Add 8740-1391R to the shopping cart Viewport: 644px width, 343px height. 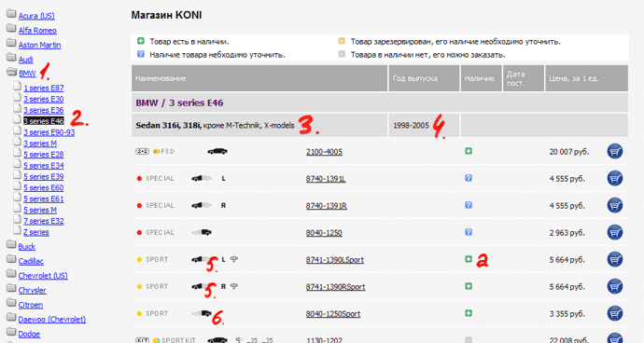[x=614, y=206]
